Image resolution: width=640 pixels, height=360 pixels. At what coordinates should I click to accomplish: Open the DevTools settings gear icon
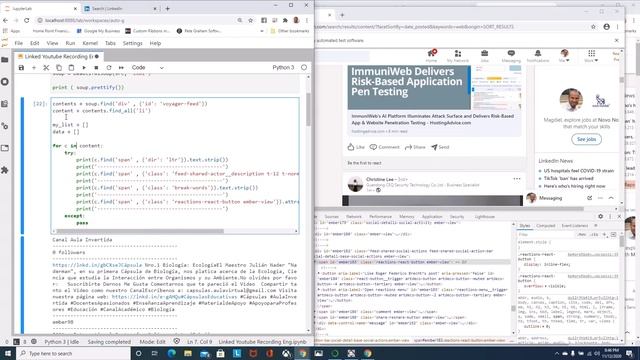[600, 216]
